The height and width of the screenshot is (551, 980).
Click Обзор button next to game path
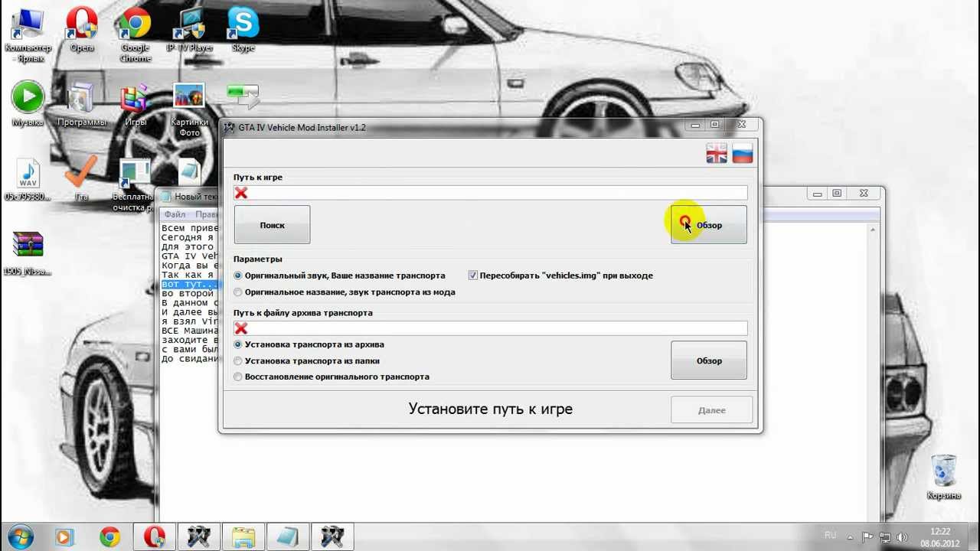point(709,225)
